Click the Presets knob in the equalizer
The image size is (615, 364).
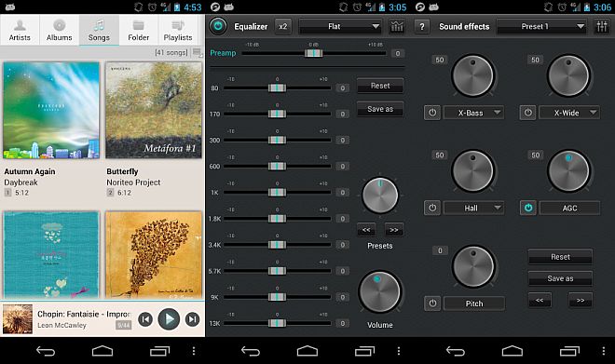click(379, 195)
